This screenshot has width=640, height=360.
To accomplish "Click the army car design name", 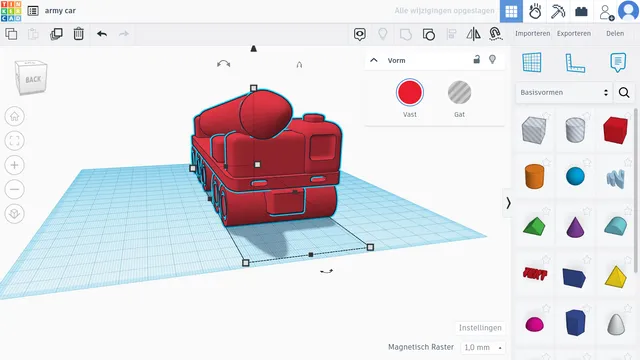I will [60, 11].
